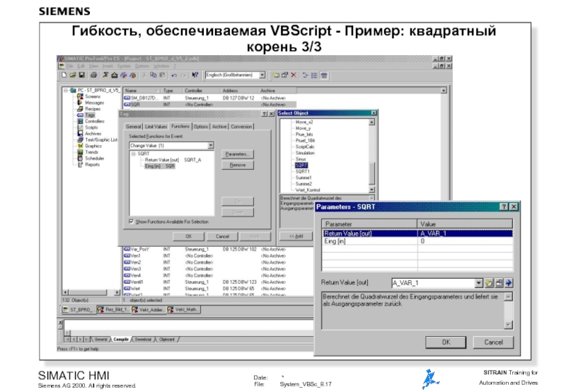Click Remove button in Tag dialog
Viewport: 566px width, 392px height.
pyautogui.click(x=238, y=165)
